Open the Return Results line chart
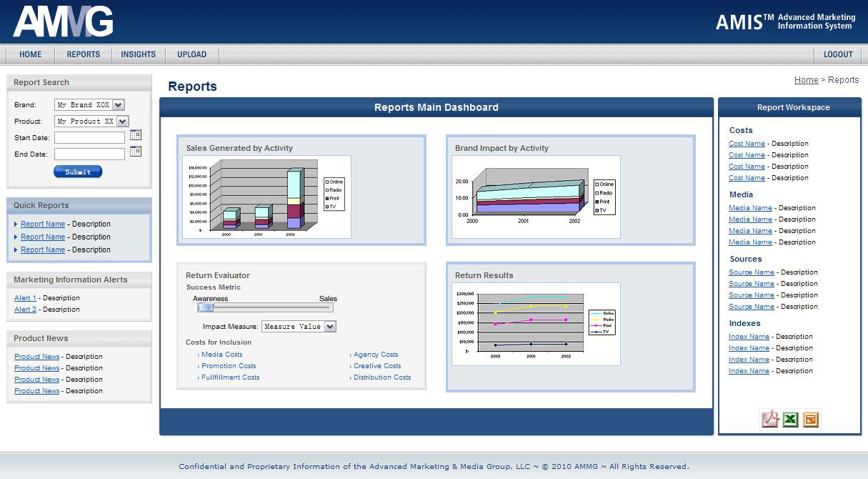Image resolution: width=868 pixels, height=479 pixels. 536,324
